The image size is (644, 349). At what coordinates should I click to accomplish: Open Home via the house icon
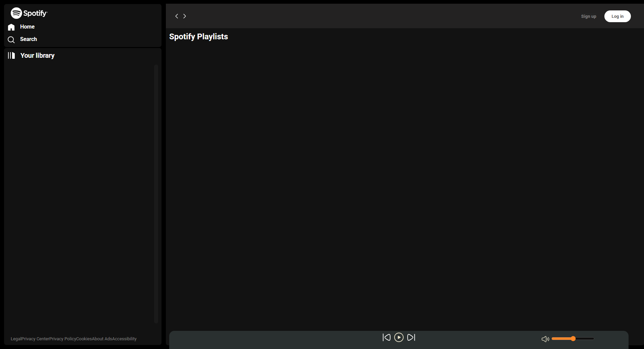point(11,27)
